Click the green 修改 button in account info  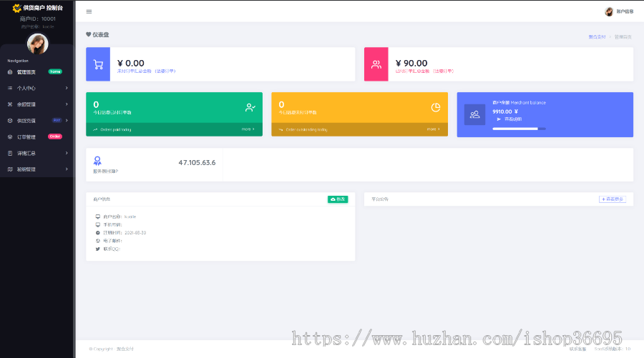338,199
